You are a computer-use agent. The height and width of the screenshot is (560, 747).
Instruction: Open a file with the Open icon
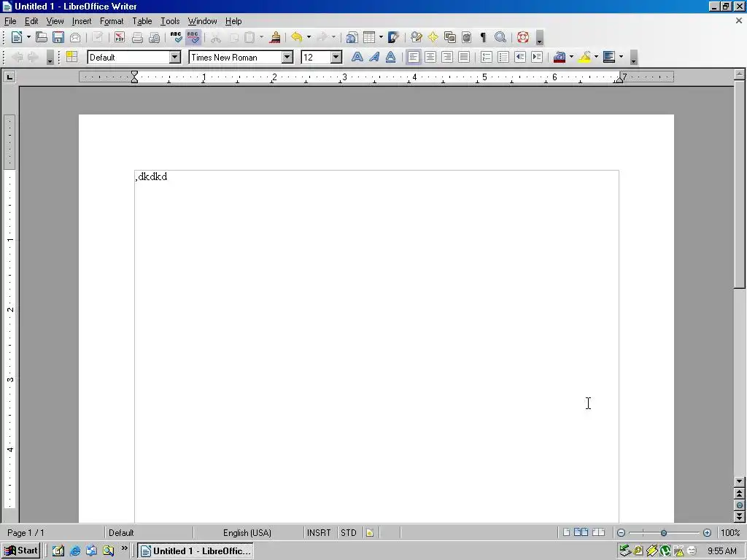[x=42, y=37]
